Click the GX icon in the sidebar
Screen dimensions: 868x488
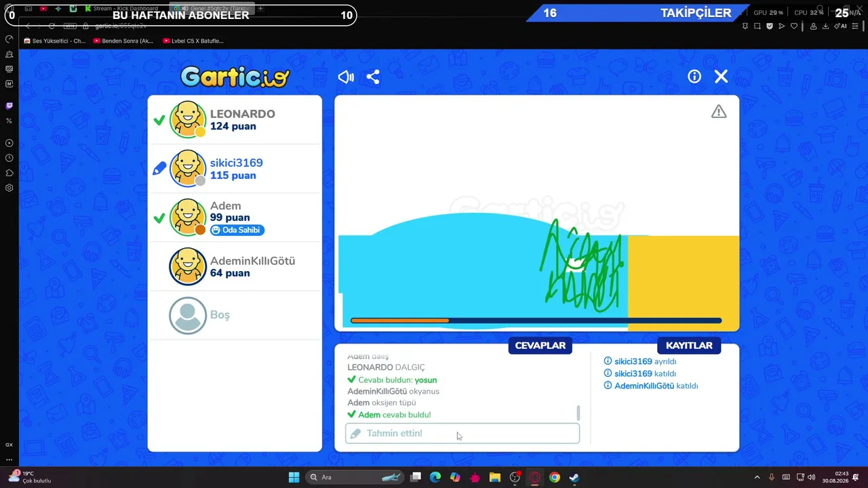click(x=9, y=445)
